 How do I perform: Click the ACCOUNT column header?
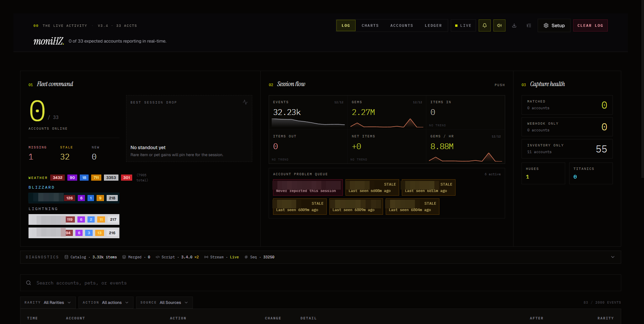pyautogui.click(x=75, y=318)
